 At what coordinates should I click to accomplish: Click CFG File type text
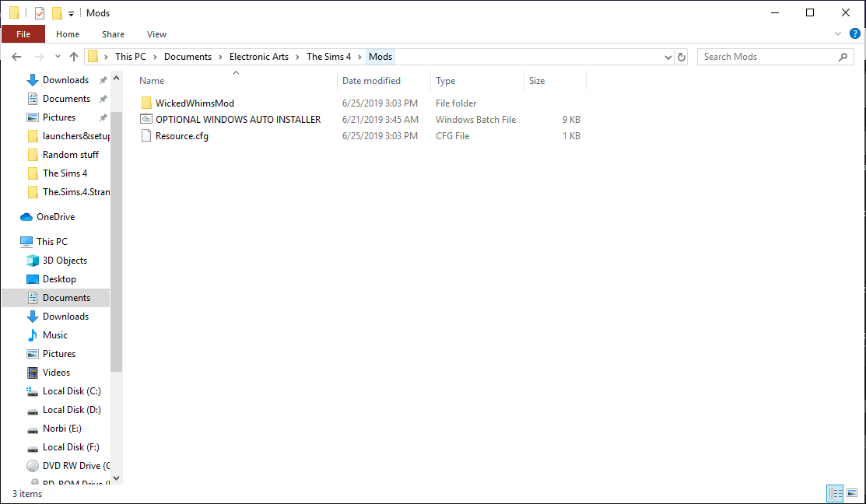[452, 136]
